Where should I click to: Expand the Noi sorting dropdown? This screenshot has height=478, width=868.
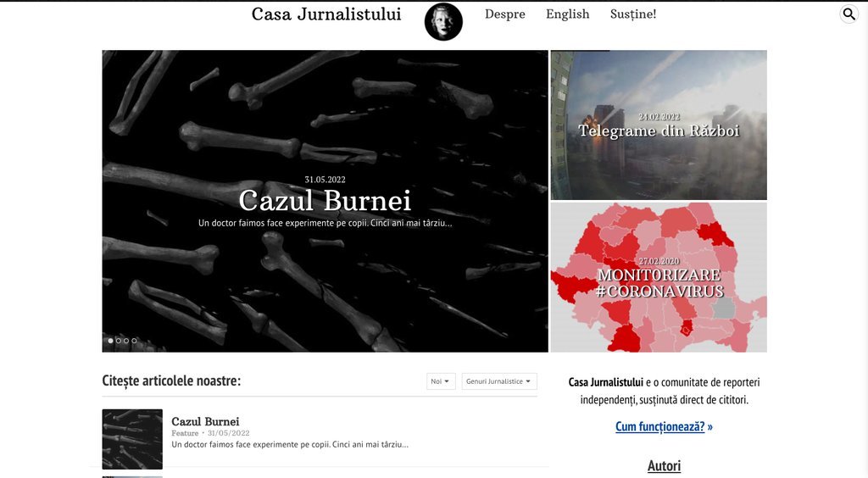441,381
